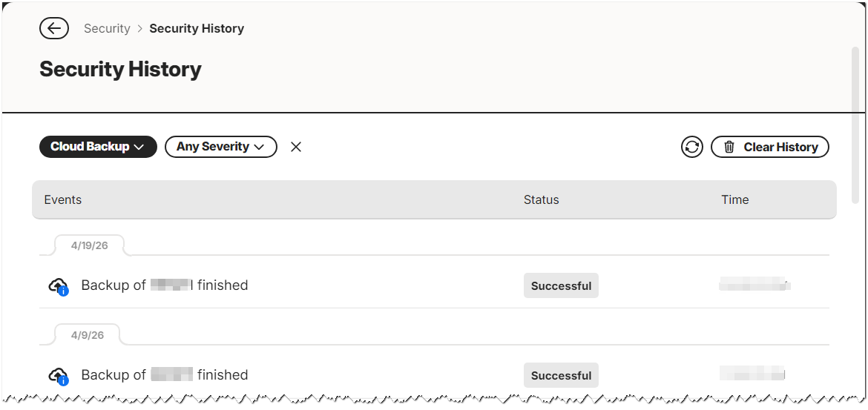
Task: Click the back arrow button
Action: pos(54,28)
